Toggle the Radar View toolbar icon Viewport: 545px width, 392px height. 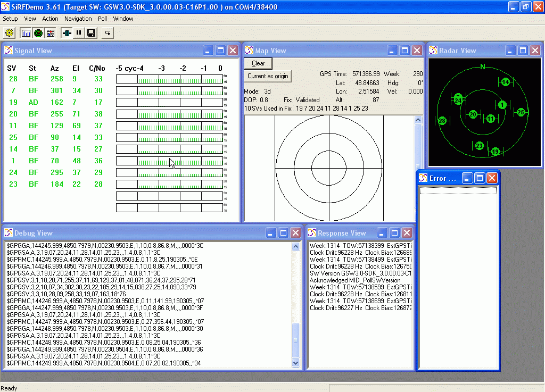pos(38,33)
